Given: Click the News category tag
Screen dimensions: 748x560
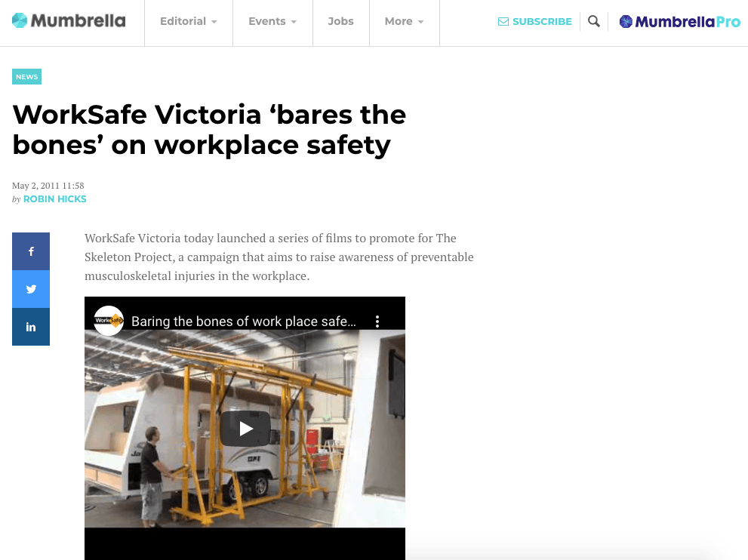Looking at the screenshot, I should point(26,77).
